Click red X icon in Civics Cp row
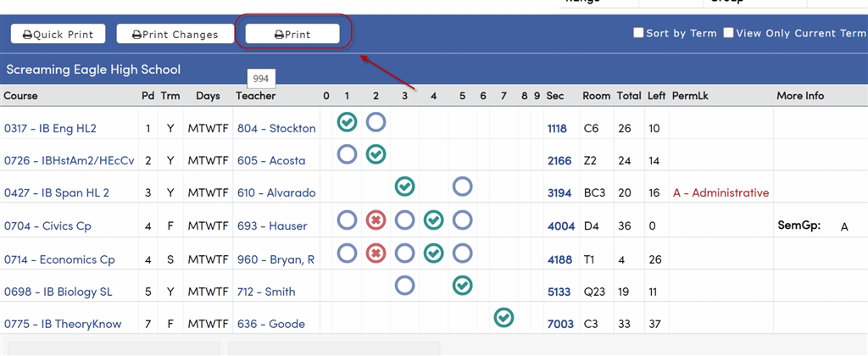Viewport: 868px width, 356px height. tap(376, 220)
